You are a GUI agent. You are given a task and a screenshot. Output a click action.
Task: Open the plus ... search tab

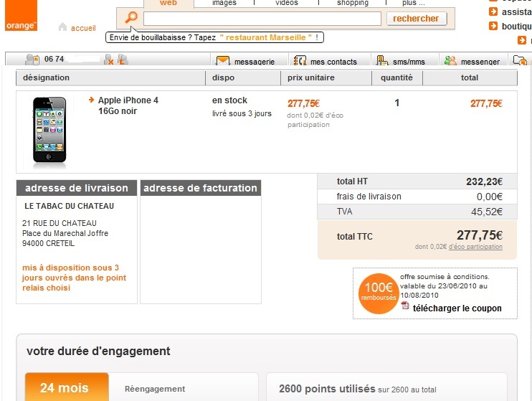pos(413,3)
